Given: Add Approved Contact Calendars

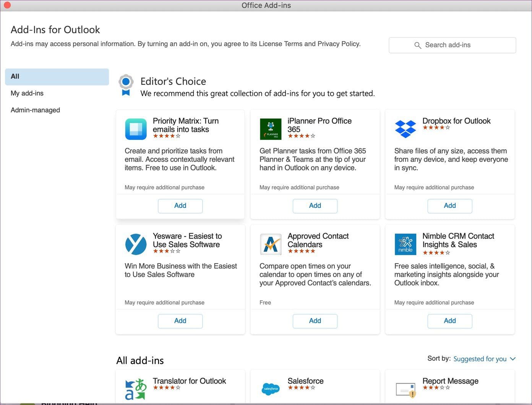Looking at the screenshot, I should click(315, 321).
